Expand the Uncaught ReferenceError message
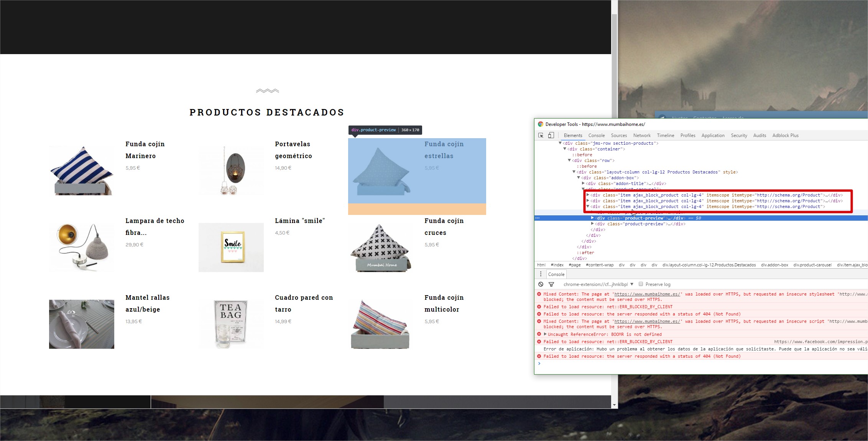 click(545, 334)
